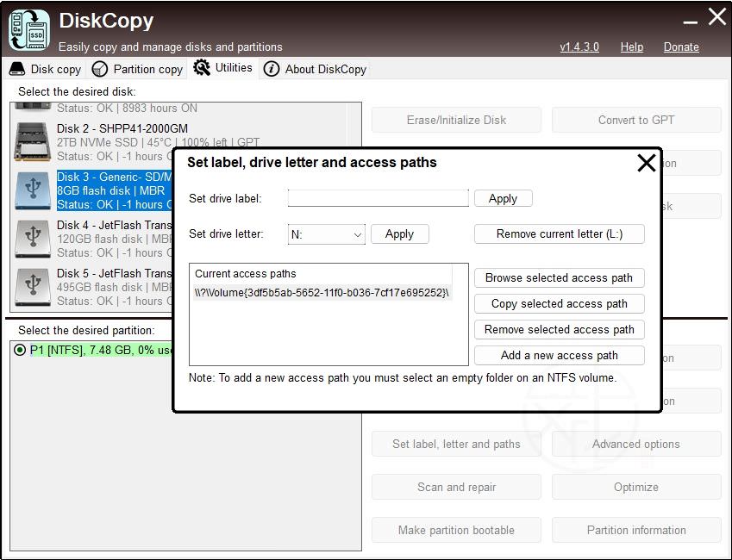Select the Utilities tab
This screenshot has height=560, width=732.
pos(223,68)
